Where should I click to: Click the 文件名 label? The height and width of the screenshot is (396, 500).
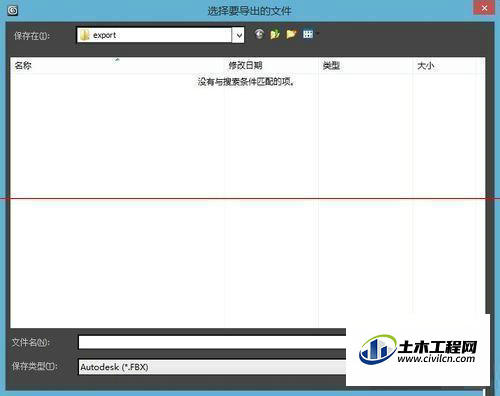31,342
